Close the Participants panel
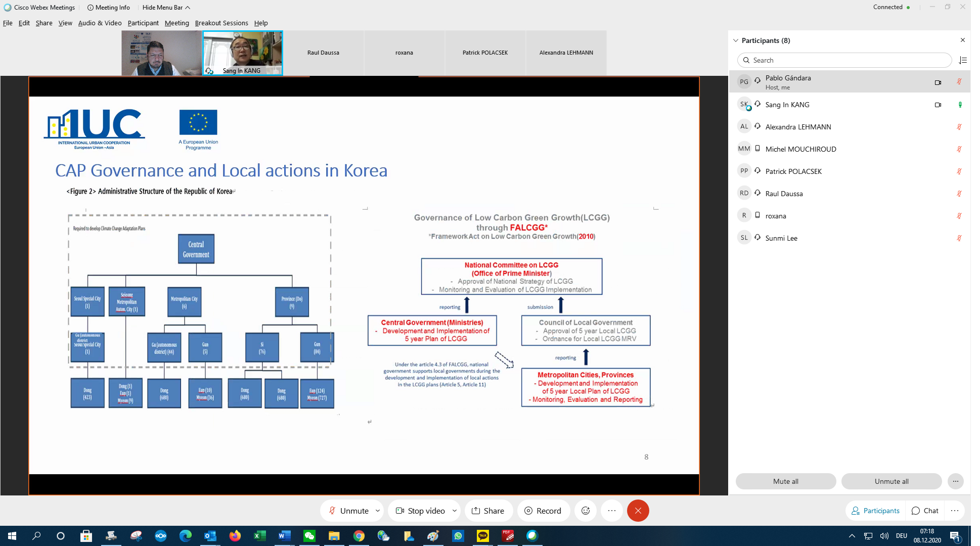 click(x=962, y=40)
